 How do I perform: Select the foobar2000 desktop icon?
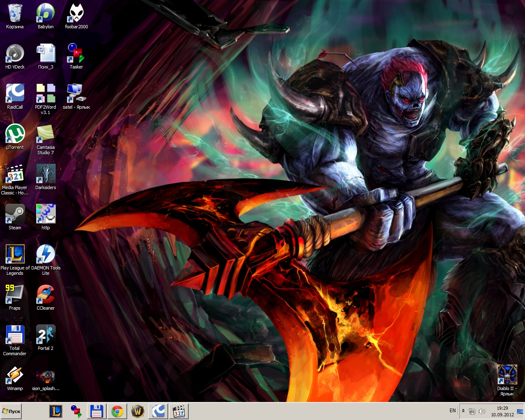click(76, 16)
